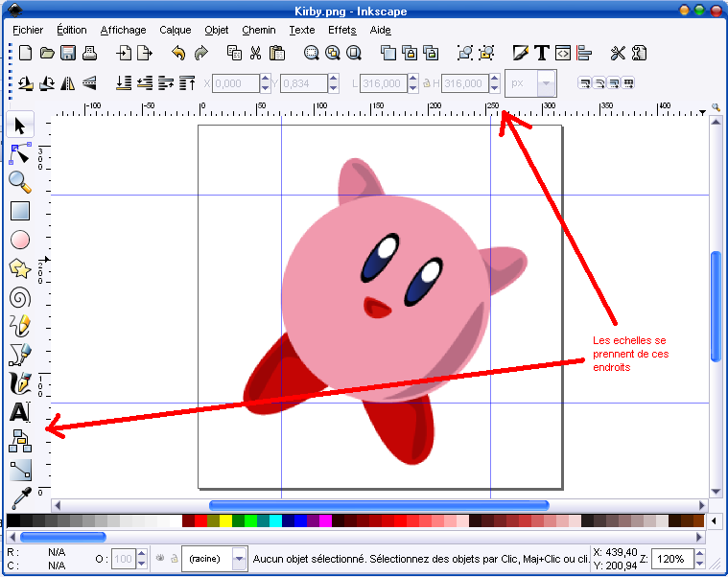Click the canvas vertical scrollbar thumb
Viewport: 728px width, 577px height.
716,306
